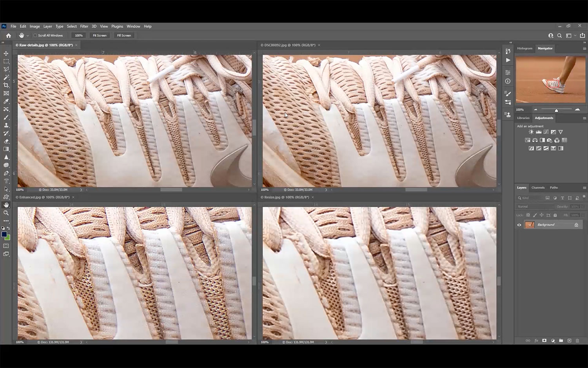
Task: Open the search icon in options bar
Action: click(x=559, y=35)
